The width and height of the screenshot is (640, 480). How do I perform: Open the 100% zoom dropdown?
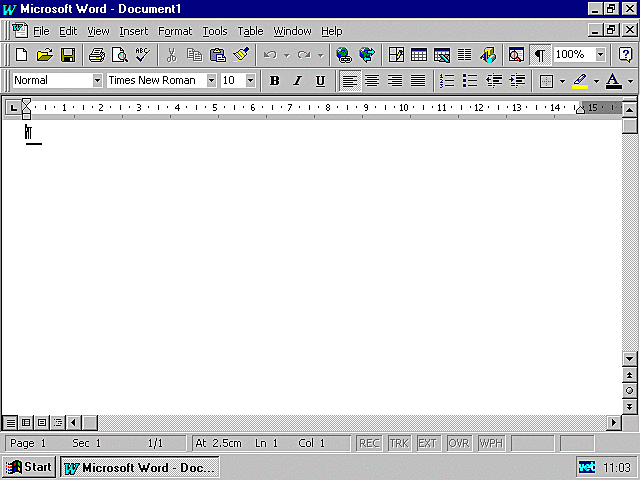point(600,54)
